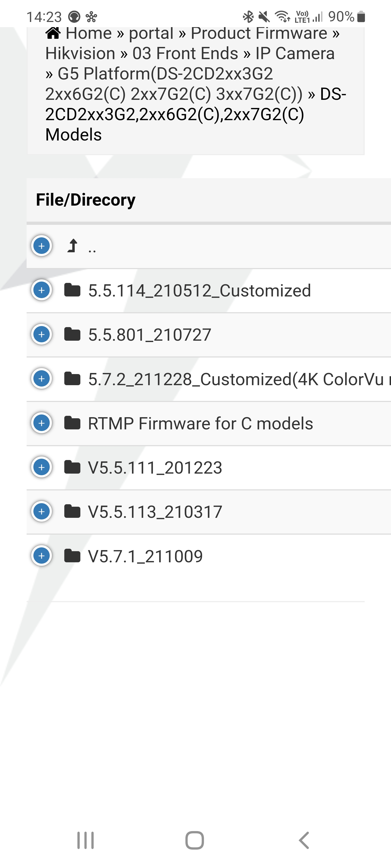
Task: Tap folder icon beside V5.5.111_201223
Action: point(72,467)
